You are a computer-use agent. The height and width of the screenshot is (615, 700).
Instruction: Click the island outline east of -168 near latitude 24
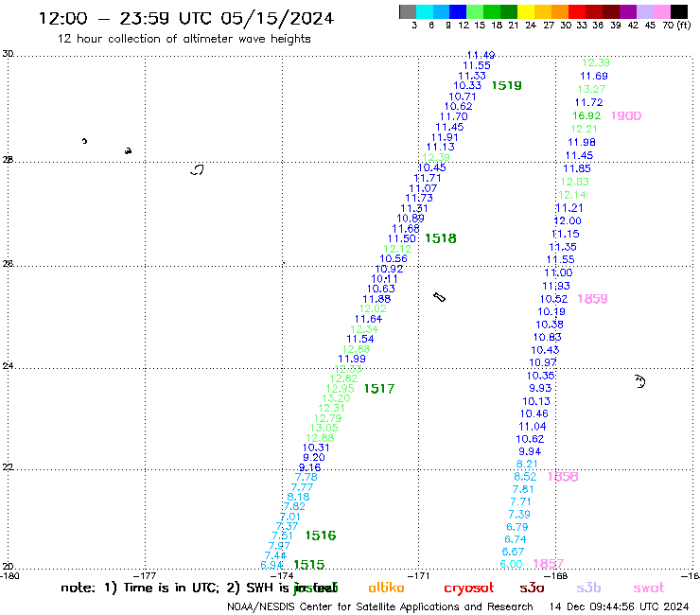click(x=640, y=381)
